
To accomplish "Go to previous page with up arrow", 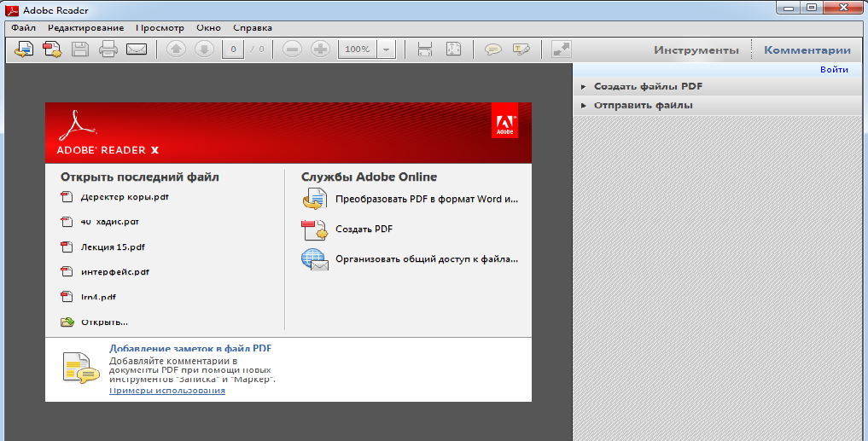I will click(x=176, y=49).
